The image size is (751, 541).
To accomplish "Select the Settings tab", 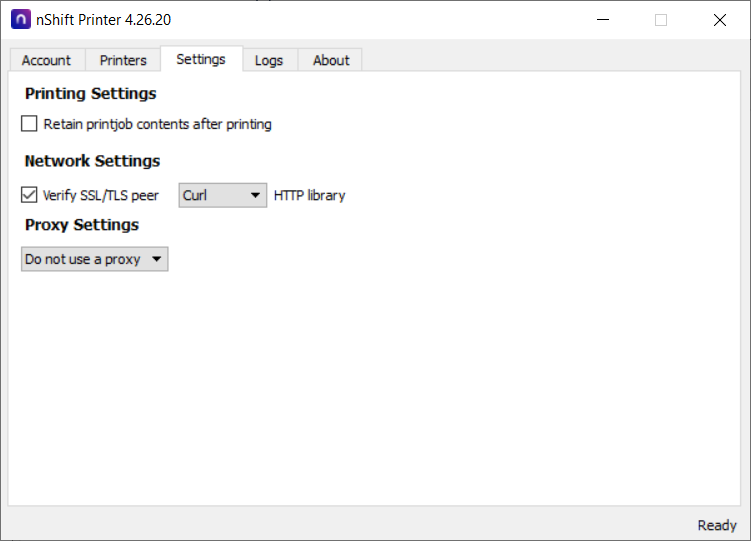I will [x=201, y=59].
